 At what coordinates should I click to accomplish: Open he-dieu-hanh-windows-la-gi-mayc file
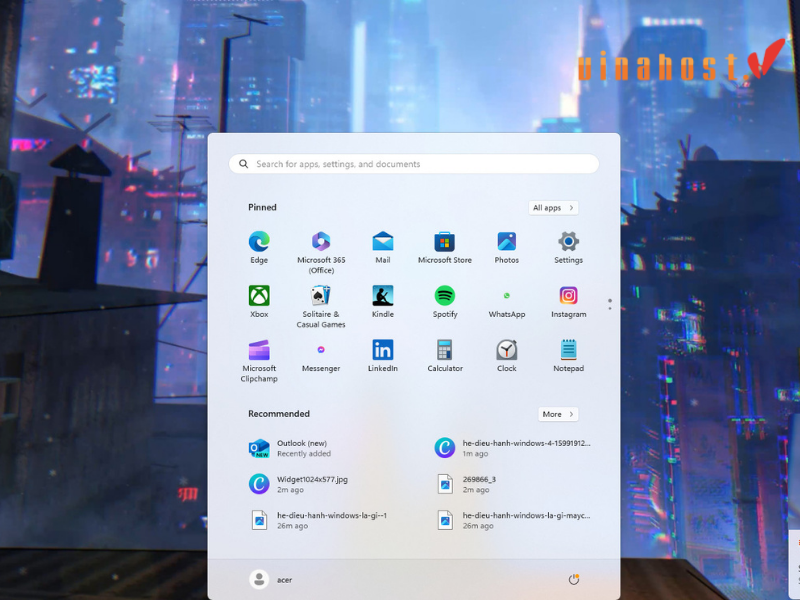tap(513, 520)
